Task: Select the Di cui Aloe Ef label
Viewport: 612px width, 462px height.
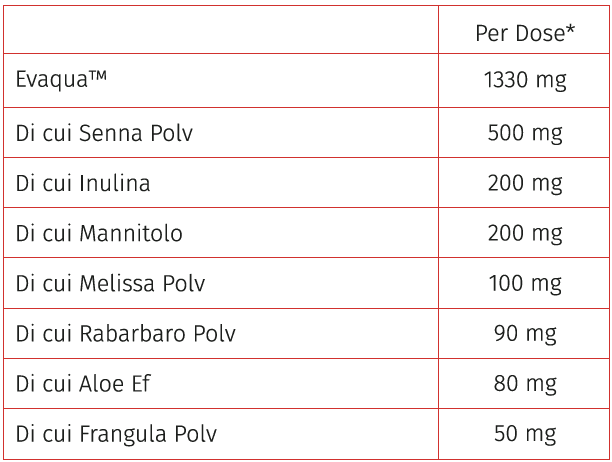Action: coord(84,384)
